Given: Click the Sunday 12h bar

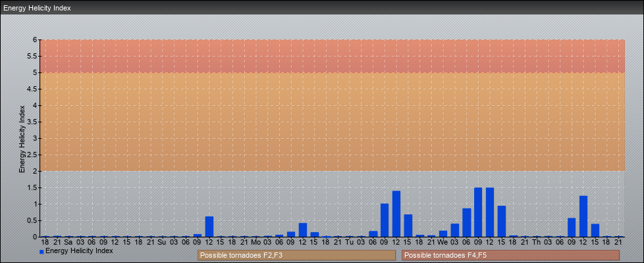Looking at the screenshot, I should [x=209, y=226].
